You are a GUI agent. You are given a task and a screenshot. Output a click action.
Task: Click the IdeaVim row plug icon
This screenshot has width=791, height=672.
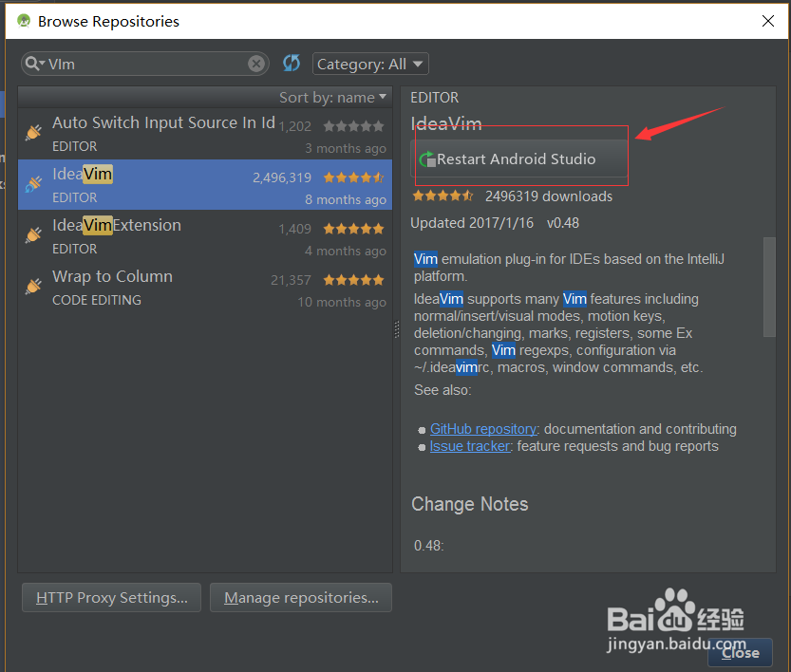34,184
